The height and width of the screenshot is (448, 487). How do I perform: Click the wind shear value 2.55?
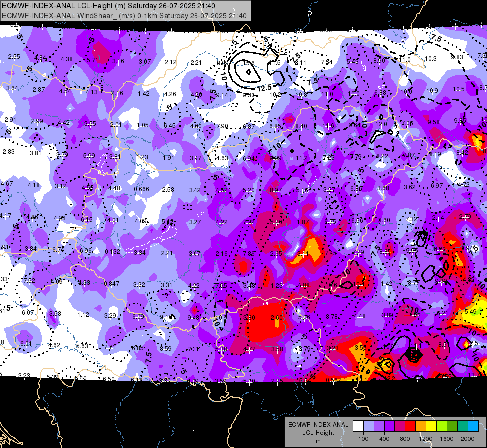[14, 57]
